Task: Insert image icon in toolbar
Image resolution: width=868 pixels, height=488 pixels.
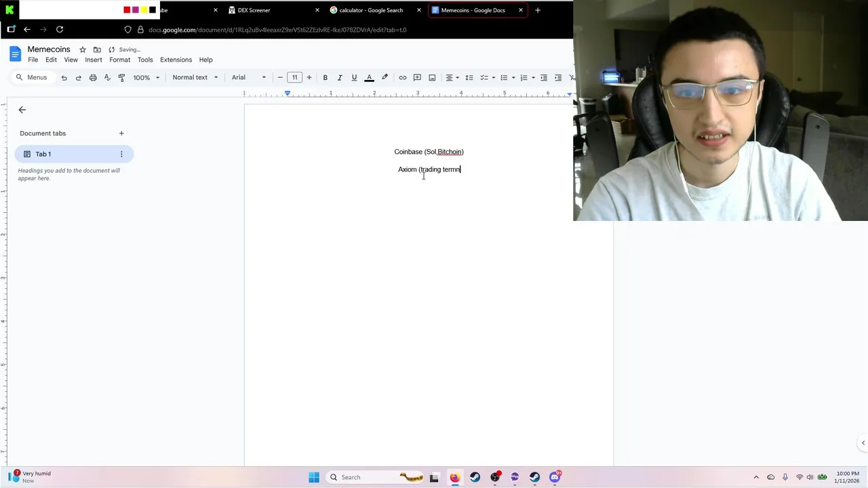Action: 432,77
